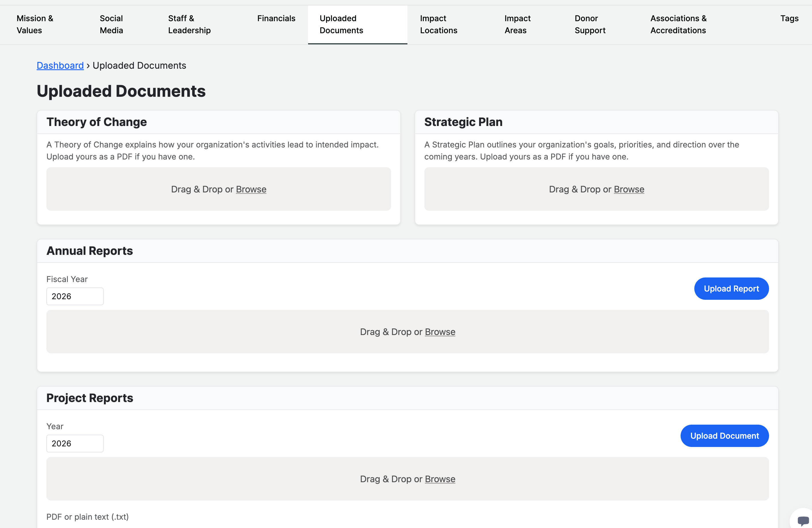Switch to the Social Media tab
The height and width of the screenshot is (528, 812).
point(111,24)
